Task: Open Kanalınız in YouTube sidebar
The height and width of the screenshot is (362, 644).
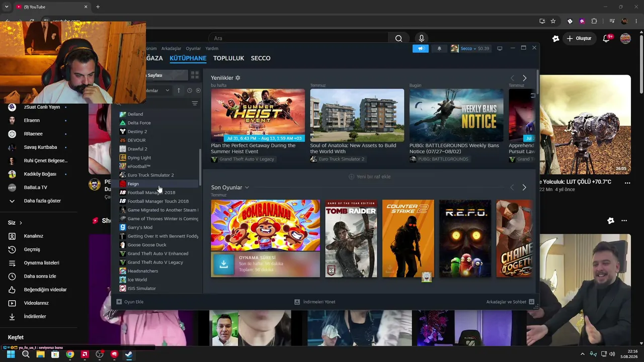Action: click(x=34, y=236)
